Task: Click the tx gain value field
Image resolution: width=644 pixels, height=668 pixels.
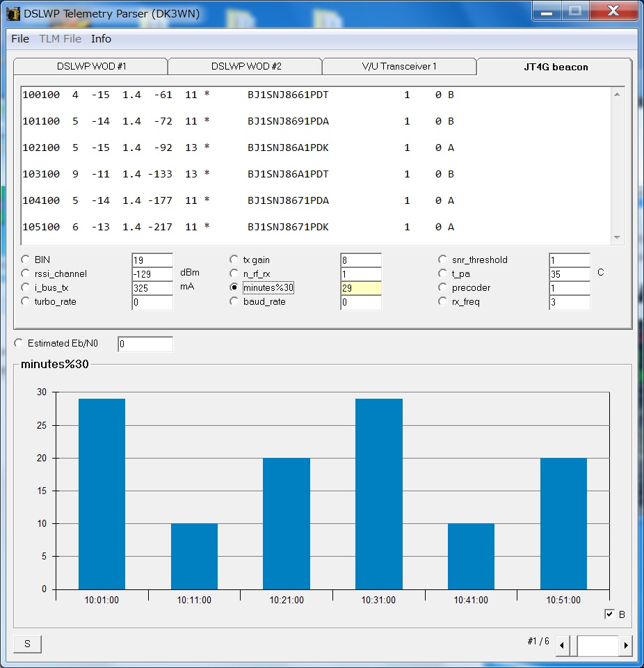Action: pos(361,260)
